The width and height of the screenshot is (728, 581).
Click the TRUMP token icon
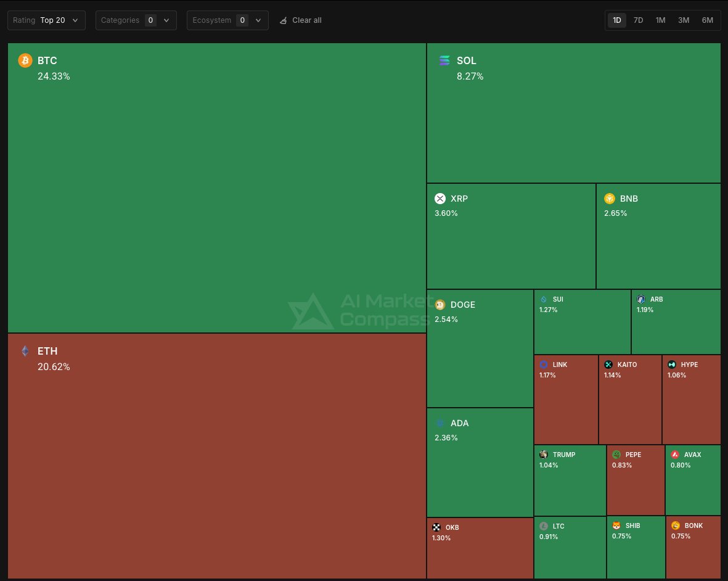point(544,455)
